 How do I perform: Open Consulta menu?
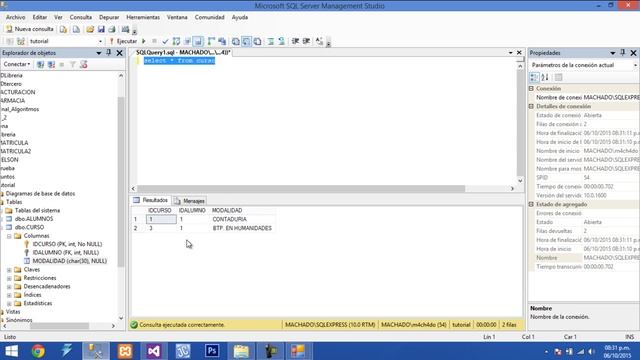point(80,17)
